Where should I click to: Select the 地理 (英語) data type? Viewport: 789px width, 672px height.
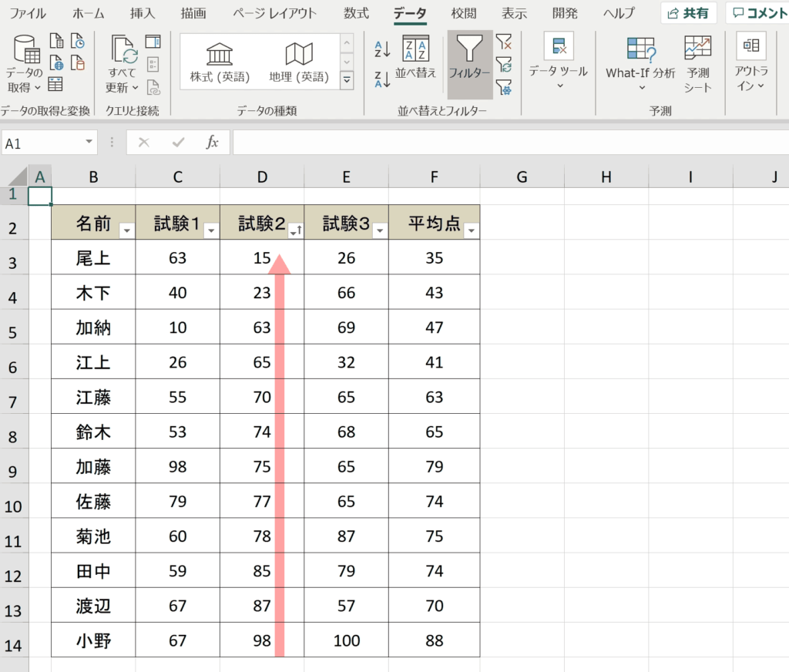[299, 62]
